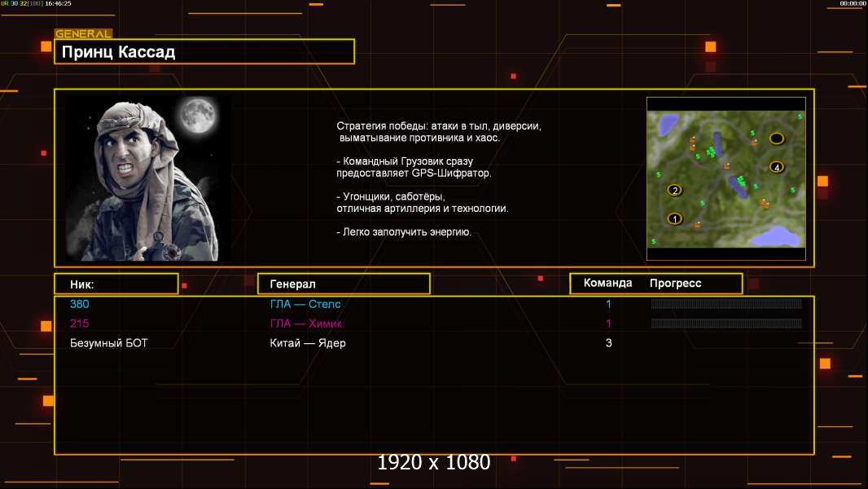Click the GENERAL label tag
The image size is (868, 489).
[x=83, y=33]
